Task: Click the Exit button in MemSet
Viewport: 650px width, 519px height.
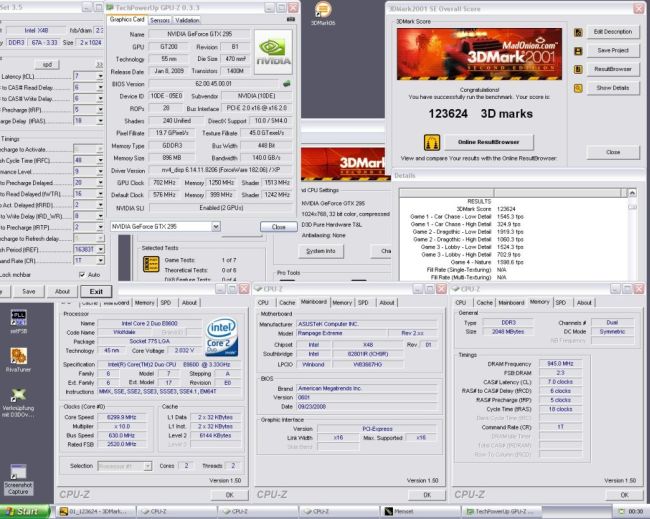Action: coord(96,291)
